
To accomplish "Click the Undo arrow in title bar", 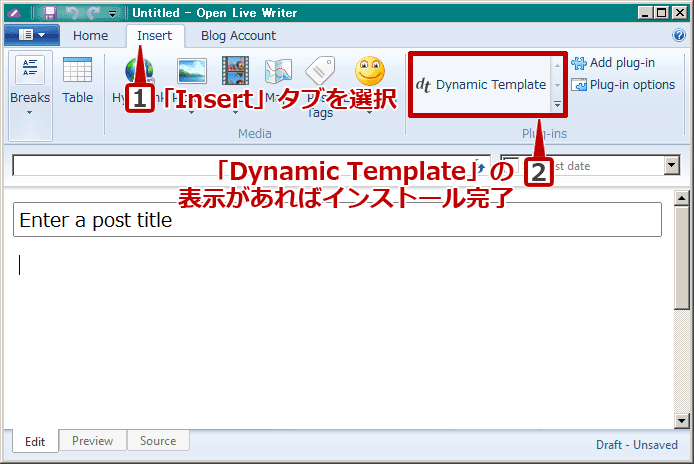I will pos(72,13).
